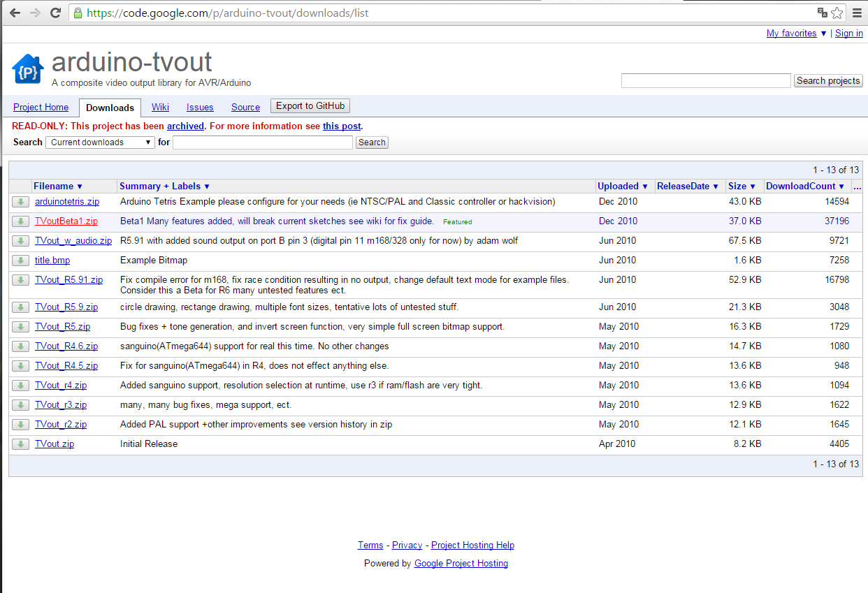The width and height of the screenshot is (868, 593).
Task: Open the TVout_R5.9.zip file link
Action: pos(66,307)
